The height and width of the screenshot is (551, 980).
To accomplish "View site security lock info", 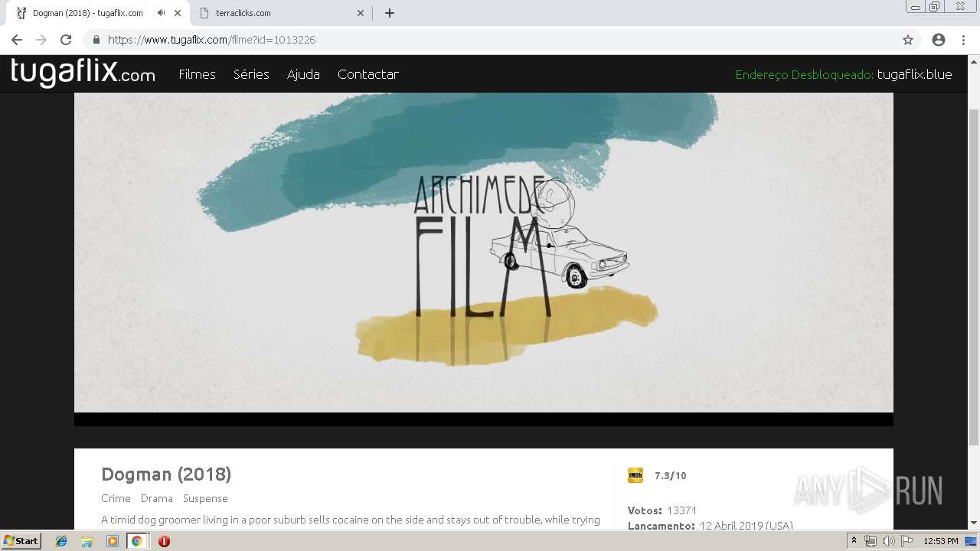I will tap(96, 40).
